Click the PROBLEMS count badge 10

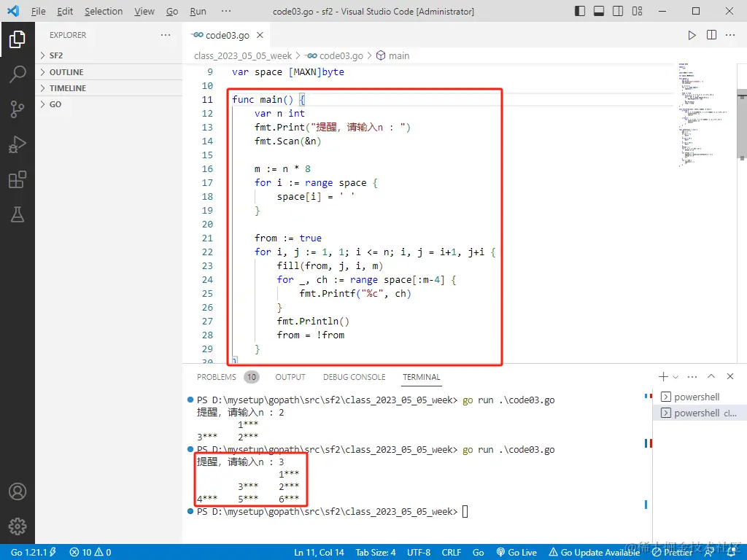click(x=252, y=377)
